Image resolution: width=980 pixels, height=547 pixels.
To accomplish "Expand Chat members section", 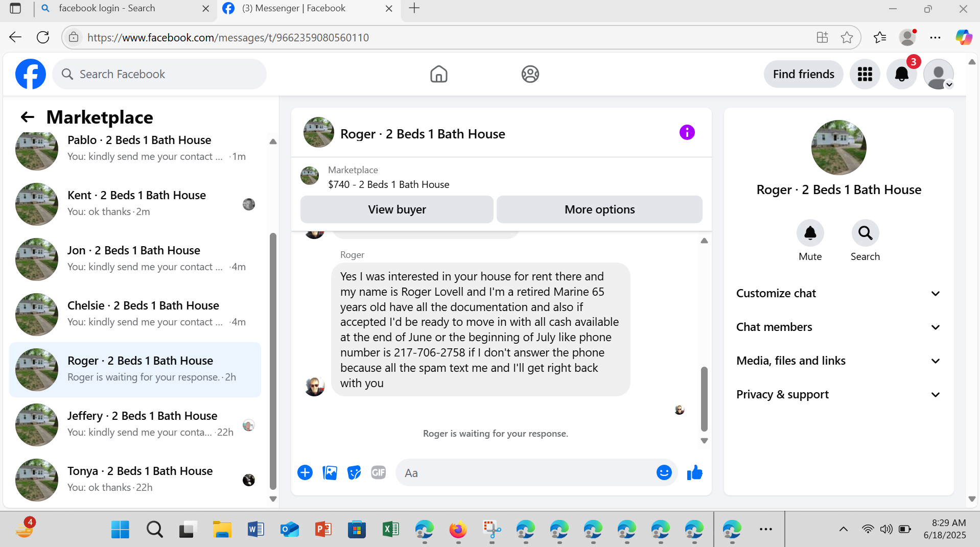I will 838,327.
